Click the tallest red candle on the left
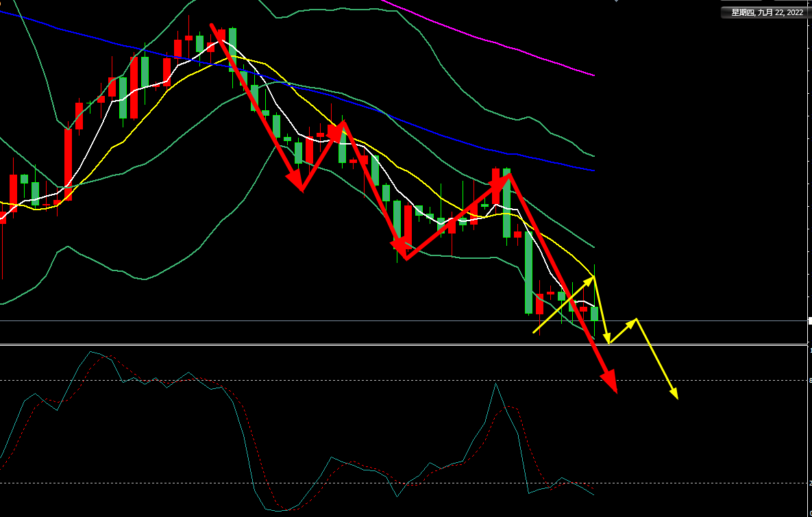 (x=69, y=164)
